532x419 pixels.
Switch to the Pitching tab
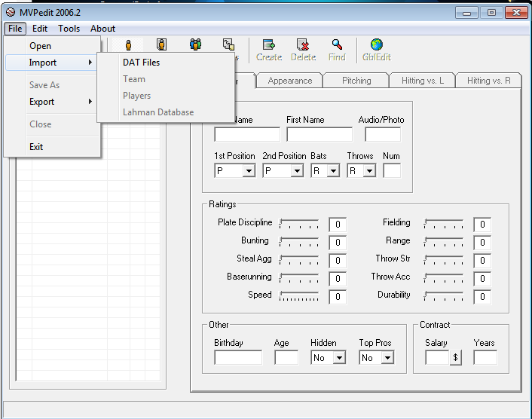click(356, 81)
